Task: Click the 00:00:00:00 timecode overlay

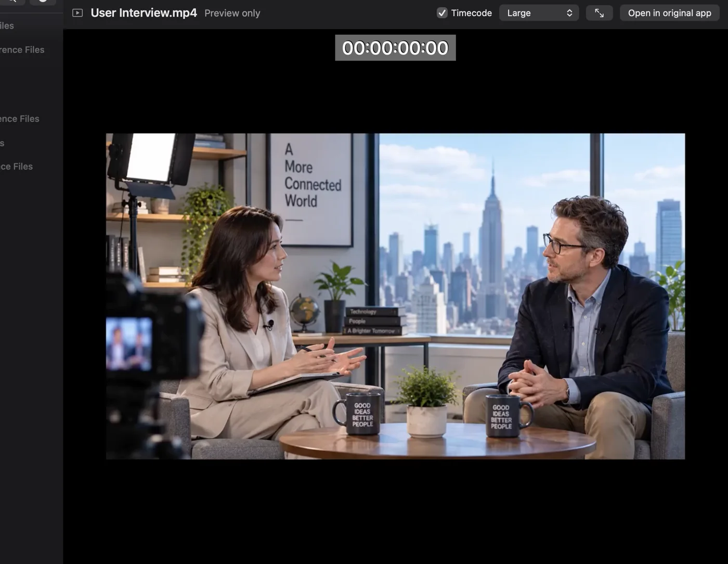Action: coord(395,48)
